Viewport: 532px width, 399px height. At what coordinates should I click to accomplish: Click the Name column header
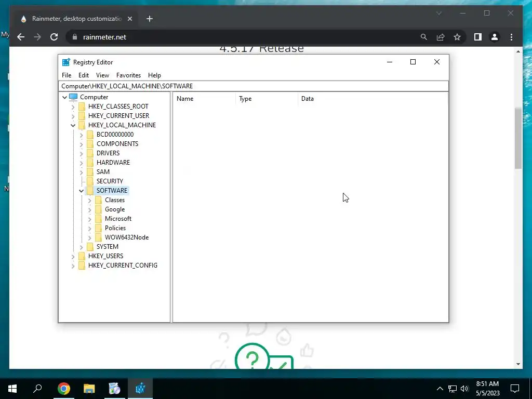[205, 99]
